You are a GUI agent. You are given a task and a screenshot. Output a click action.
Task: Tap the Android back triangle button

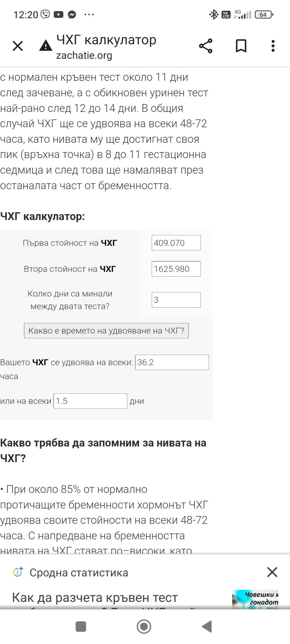(207, 626)
